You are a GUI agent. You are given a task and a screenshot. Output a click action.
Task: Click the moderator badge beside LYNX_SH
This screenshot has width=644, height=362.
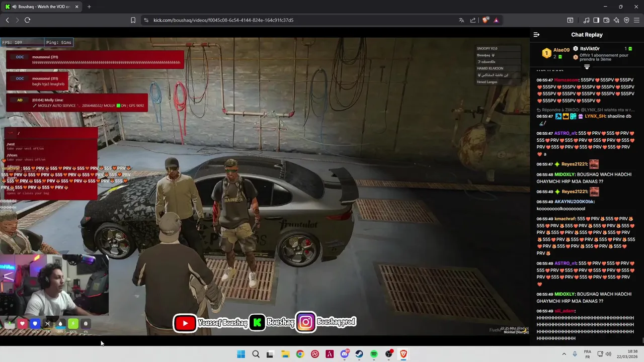(x=558, y=116)
